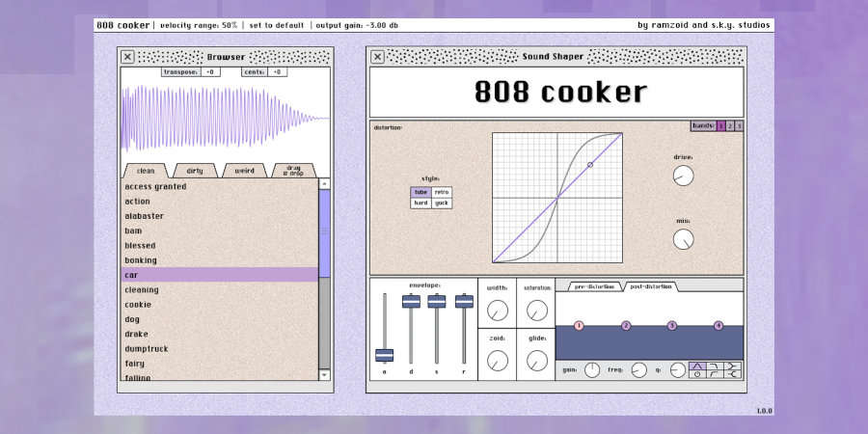This screenshot has height=434, width=868.
Task: Click the attack envelope slider handle
Action: [x=384, y=355]
